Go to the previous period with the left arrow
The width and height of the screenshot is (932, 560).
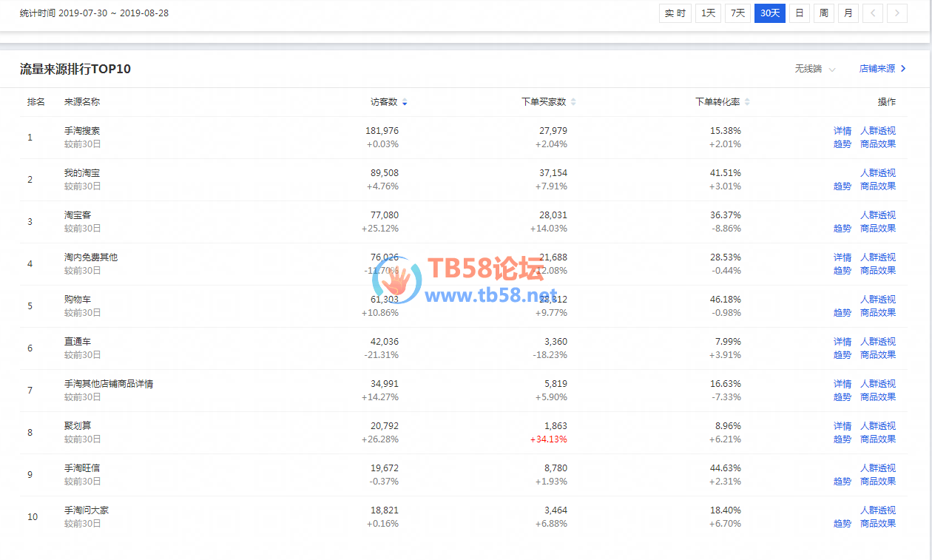click(x=873, y=13)
